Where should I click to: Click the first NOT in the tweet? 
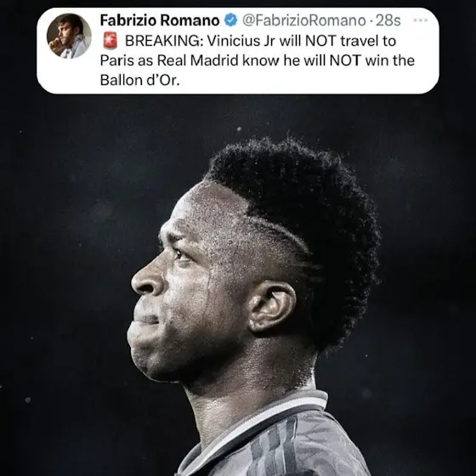(x=320, y=41)
